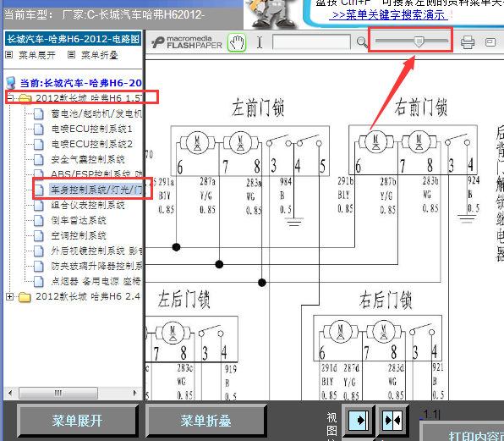Image resolution: width=504 pixels, height=441 pixels.
Task: Click the document icon for 空调控制系统
Action: click(39, 236)
